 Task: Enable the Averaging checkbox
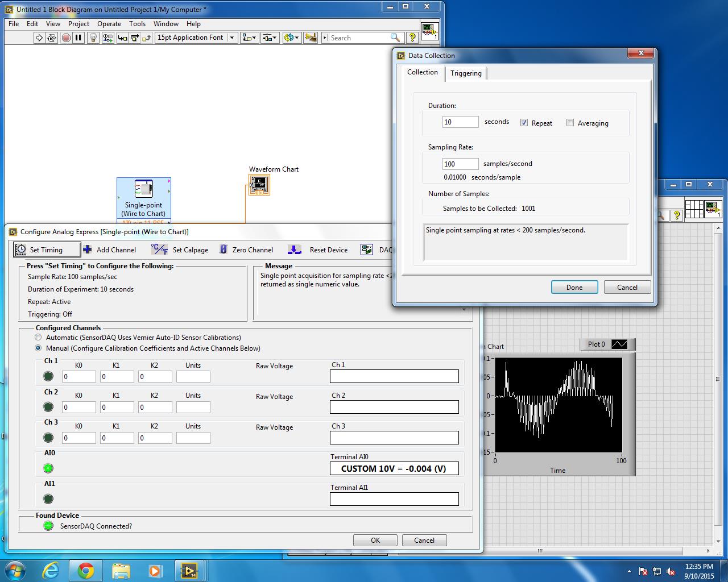(x=570, y=123)
